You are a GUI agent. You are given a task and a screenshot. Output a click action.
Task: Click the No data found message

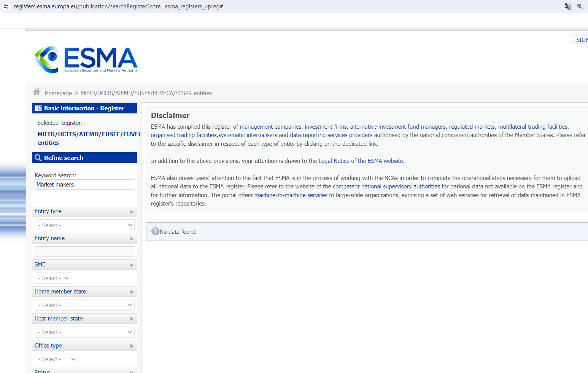tap(178, 232)
